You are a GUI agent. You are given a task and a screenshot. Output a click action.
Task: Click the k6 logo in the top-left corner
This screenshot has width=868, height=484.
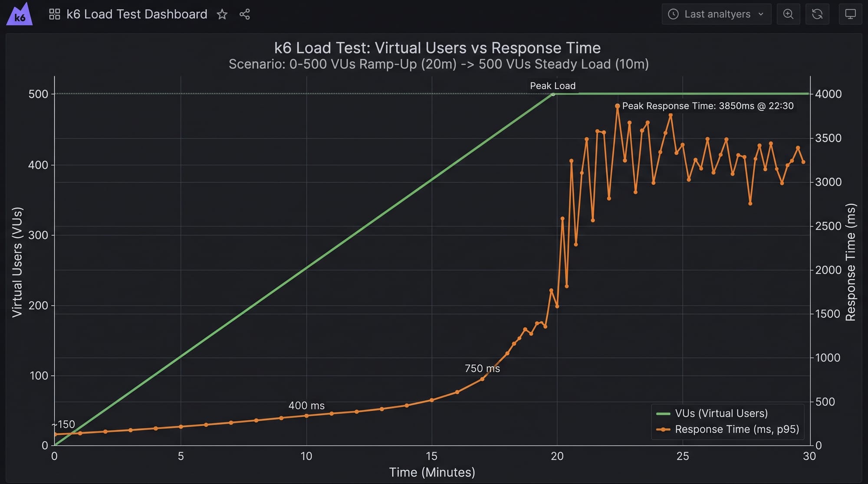19,14
